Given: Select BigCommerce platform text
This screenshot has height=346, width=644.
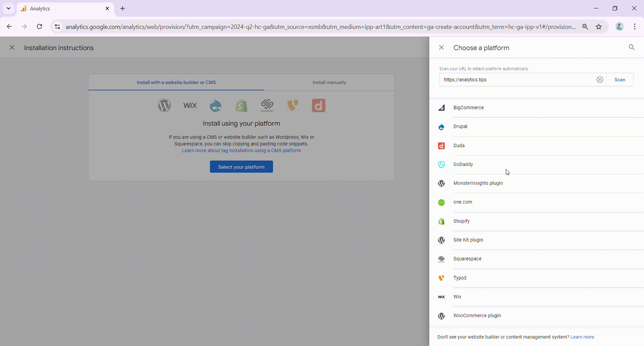Looking at the screenshot, I should pos(469,108).
